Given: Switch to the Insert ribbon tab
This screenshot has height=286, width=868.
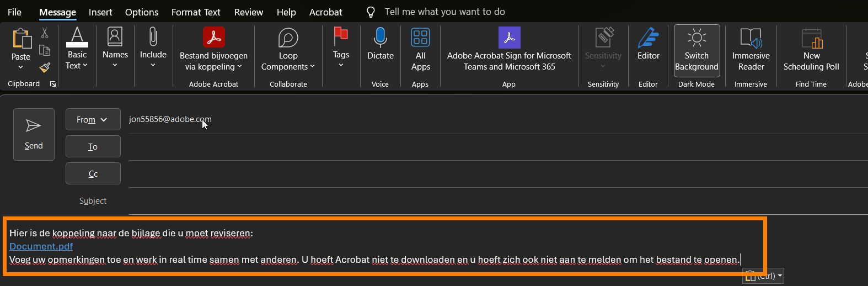Looking at the screenshot, I should pyautogui.click(x=100, y=12).
